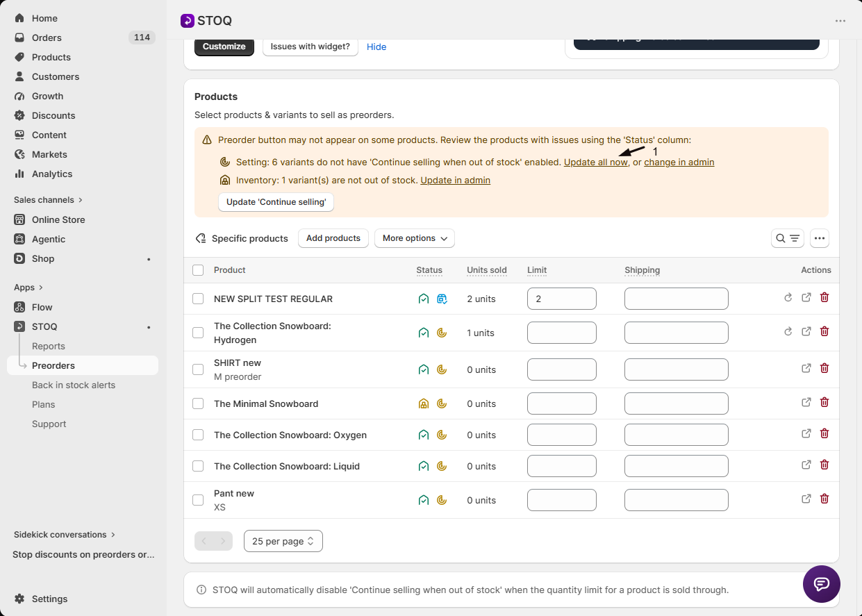Viewport: 862px width, 616px height.
Task: Click the Analytics bar chart icon
Action: [19, 174]
